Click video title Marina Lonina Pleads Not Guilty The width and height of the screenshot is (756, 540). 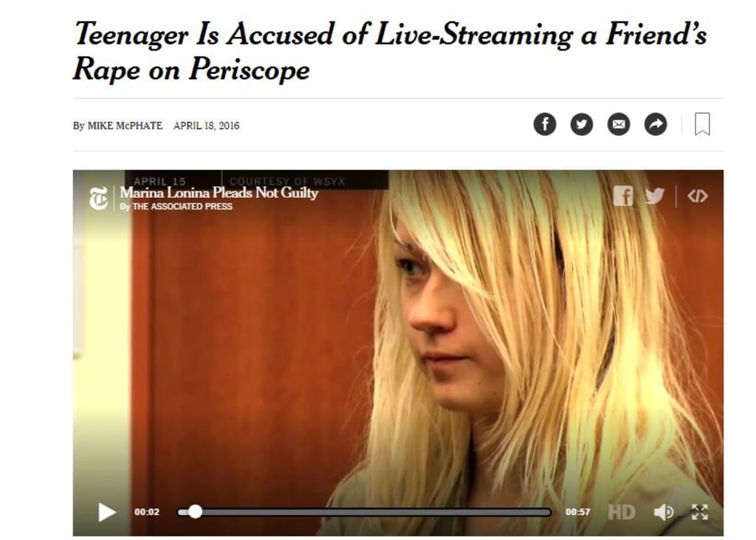[x=219, y=193]
